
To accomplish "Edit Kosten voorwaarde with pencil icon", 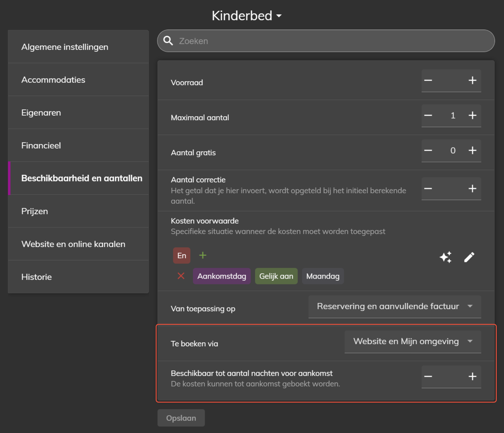I will [x=469, y=257].
